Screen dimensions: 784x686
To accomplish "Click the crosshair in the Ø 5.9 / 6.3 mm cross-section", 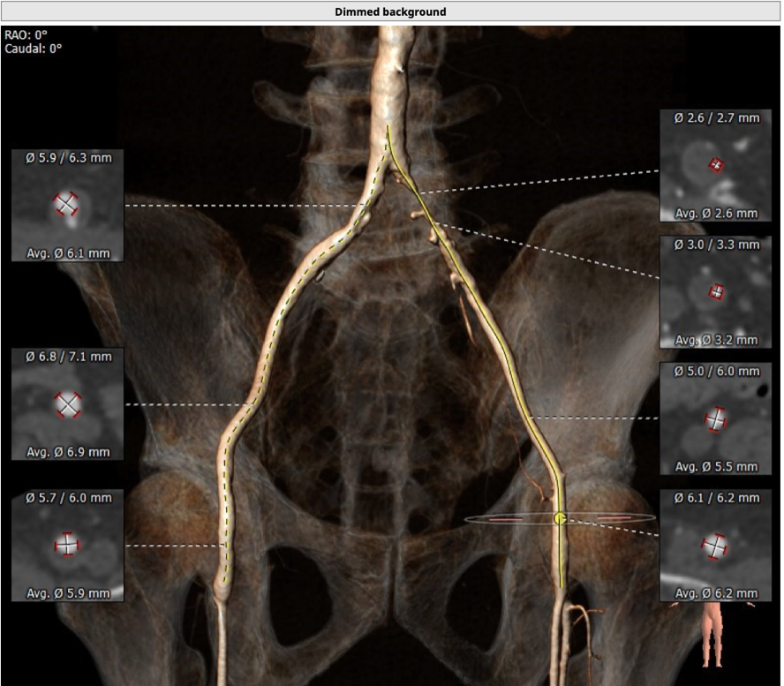I will coord(64,204).
